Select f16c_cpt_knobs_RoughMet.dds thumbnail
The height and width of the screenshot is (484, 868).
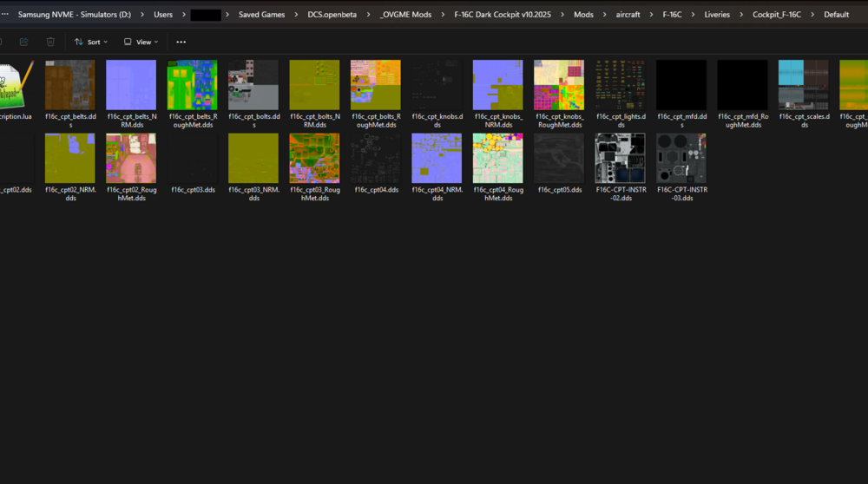[x=559, y=85]
